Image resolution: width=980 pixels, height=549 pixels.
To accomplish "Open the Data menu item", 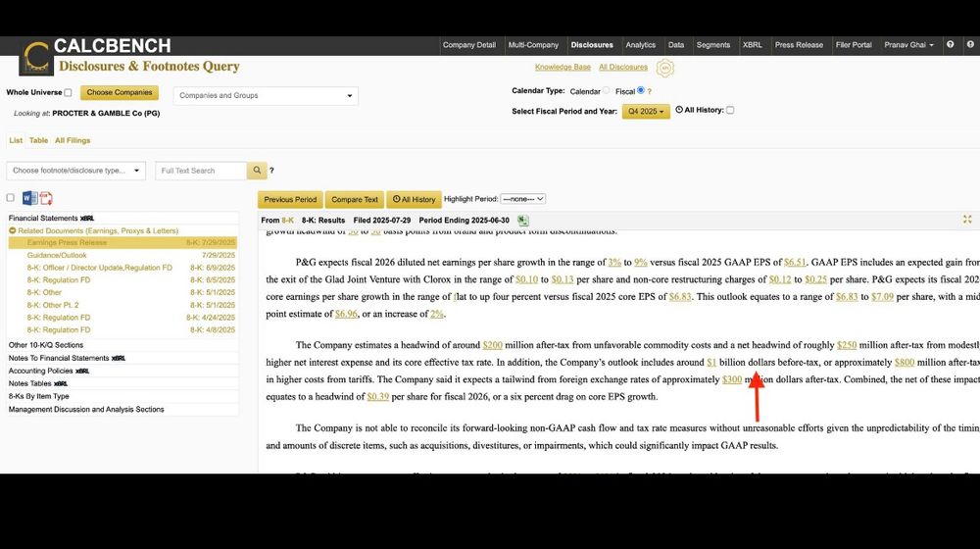I will 675,45.
